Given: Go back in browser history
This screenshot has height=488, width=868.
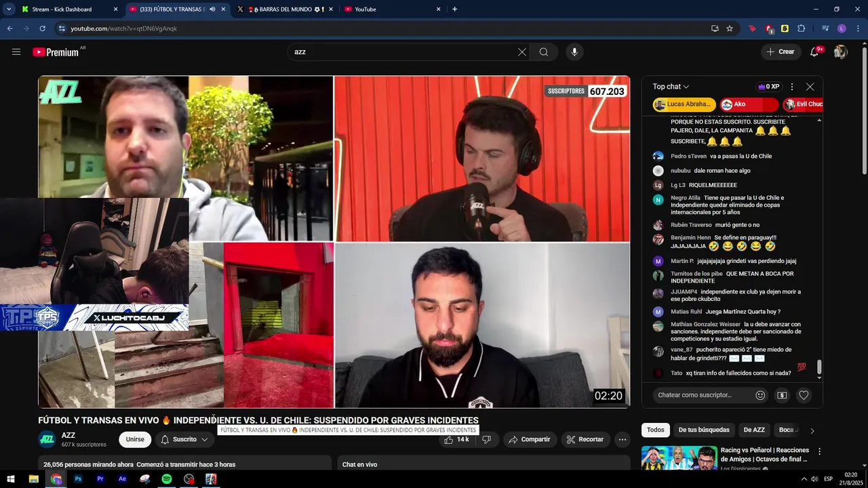Looking at the screenshot, I should tap(9, 28).
